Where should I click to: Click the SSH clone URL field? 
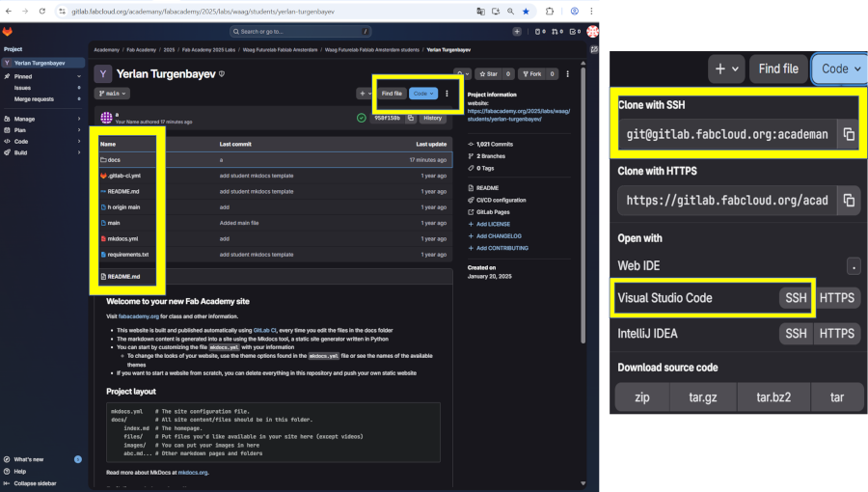(726, 134)
